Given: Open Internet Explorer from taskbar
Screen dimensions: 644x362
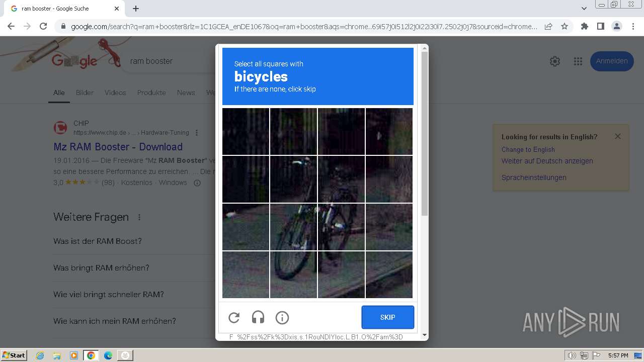Looking at the screenshot, I should tap(40, 355).
